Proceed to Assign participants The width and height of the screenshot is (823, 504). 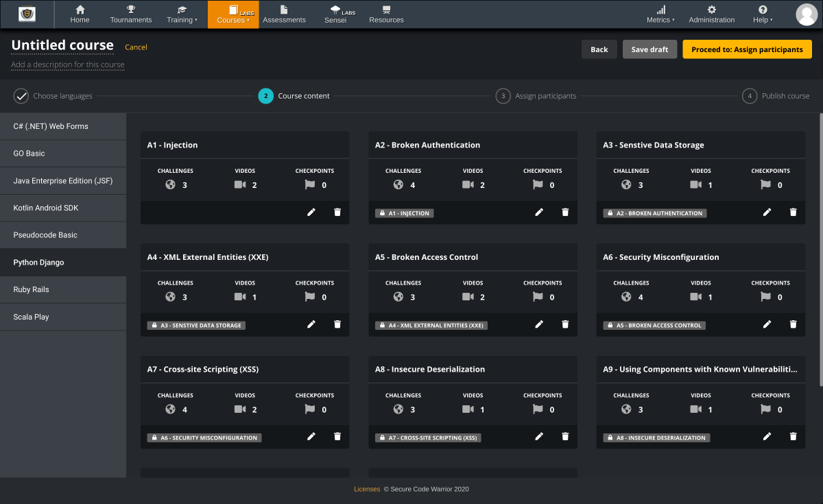747,49
